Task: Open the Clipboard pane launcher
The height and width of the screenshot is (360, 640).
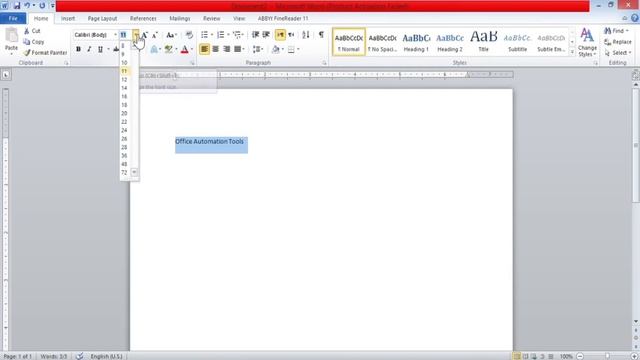Action: pos(66,63)
